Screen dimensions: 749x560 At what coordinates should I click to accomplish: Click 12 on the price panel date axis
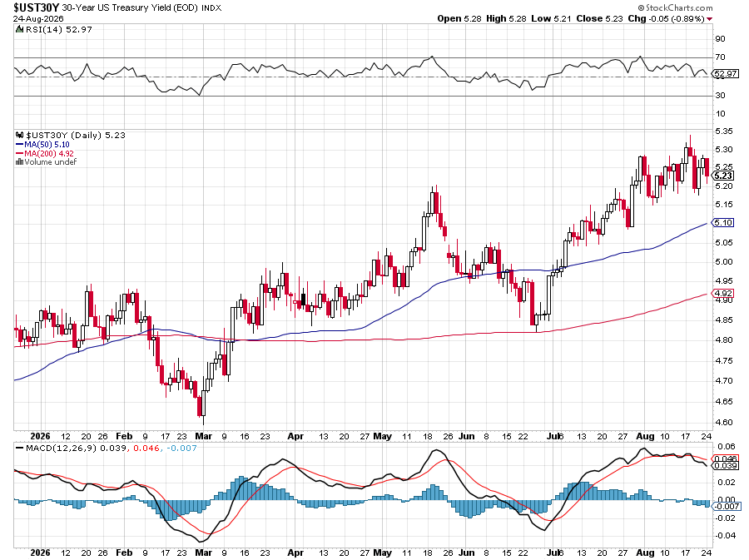click(x=66, y=436)
